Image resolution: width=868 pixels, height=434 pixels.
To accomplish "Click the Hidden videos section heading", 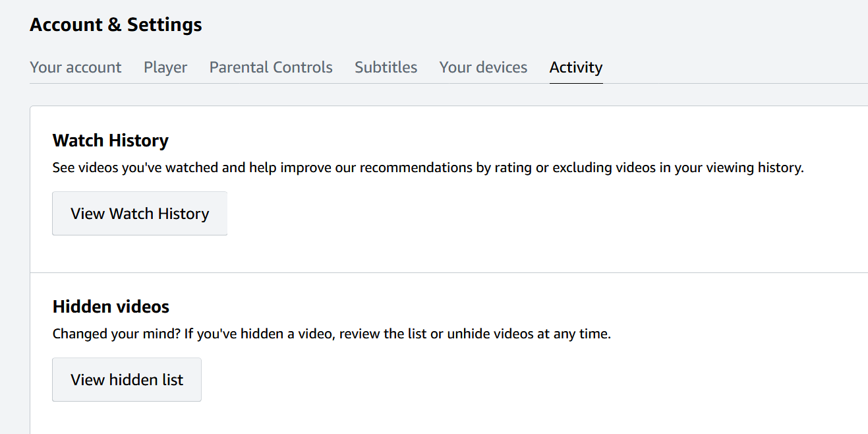I will (111, 307).
